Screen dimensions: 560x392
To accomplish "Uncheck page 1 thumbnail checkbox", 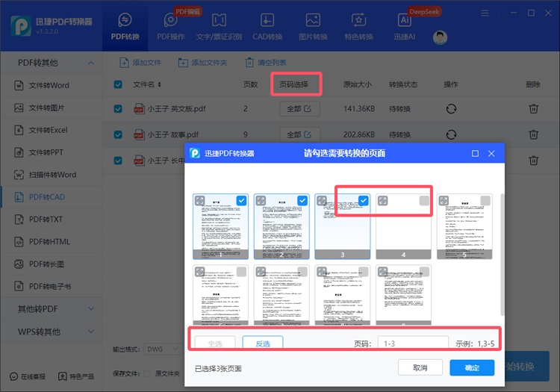I will click(241, 201).
